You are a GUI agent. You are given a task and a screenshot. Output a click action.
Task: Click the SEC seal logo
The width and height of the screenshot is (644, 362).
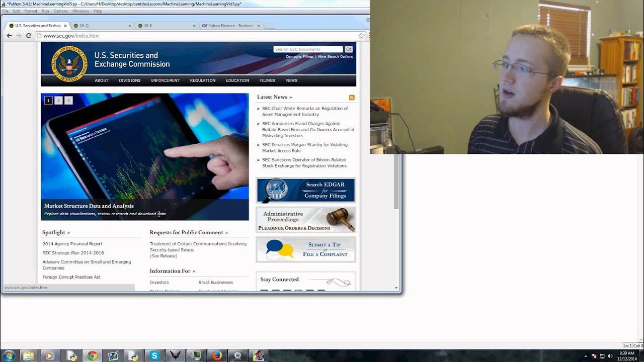pos(69,64)
